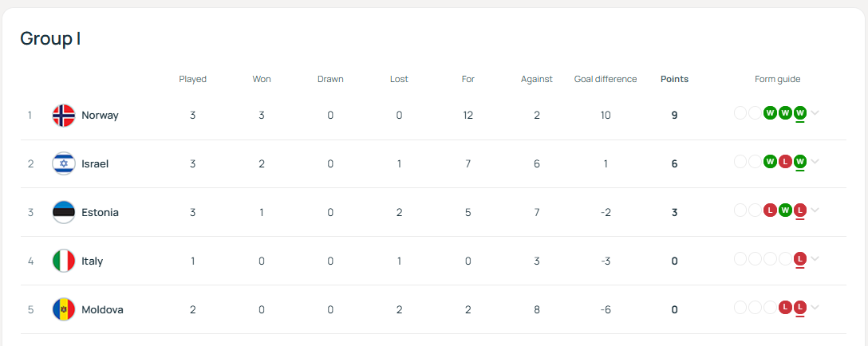Expand Norway's form guide chevron
Image resolution: width=868 pixels, height=346 pixels.
click(815, 113)
